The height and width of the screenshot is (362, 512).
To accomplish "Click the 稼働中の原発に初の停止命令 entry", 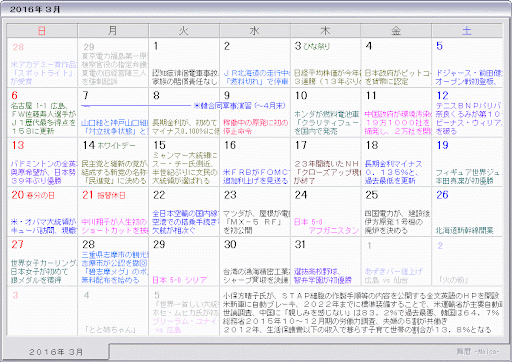I will click(x=255, y=127).
